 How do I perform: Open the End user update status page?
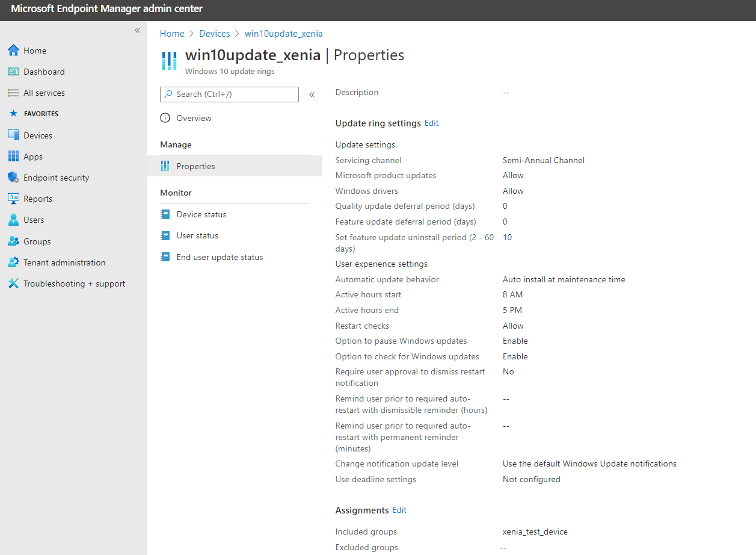(x=220, y=256)
